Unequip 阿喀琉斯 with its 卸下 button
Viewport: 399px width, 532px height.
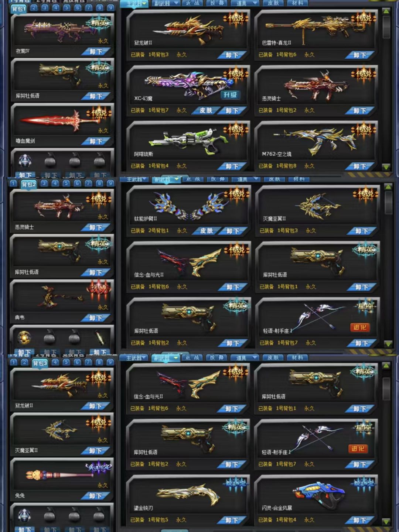[x=232, y=167]
